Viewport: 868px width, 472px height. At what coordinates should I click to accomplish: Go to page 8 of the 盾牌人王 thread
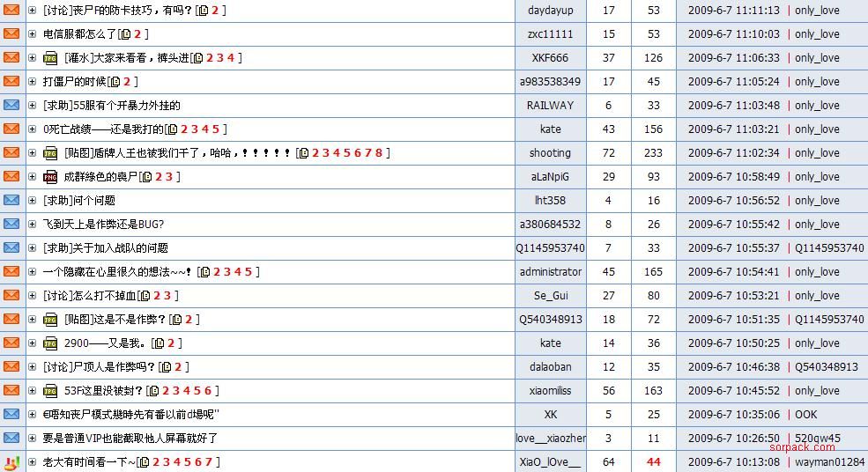(380, 153)
